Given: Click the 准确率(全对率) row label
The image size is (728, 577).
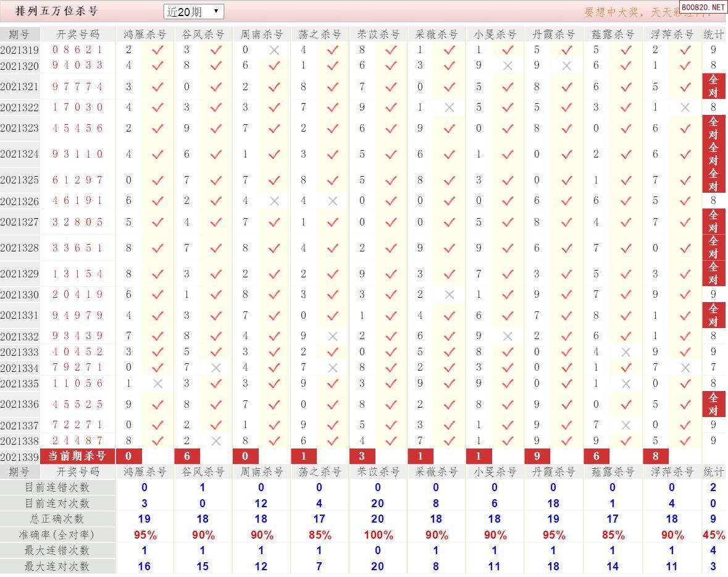Looking at the screenshot, I should (57, 535).
